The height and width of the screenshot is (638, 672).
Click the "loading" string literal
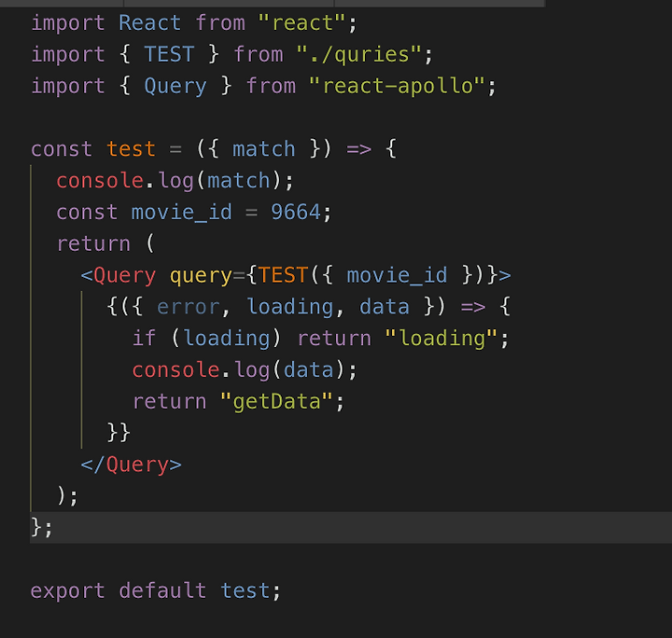[x=441, y=339]
